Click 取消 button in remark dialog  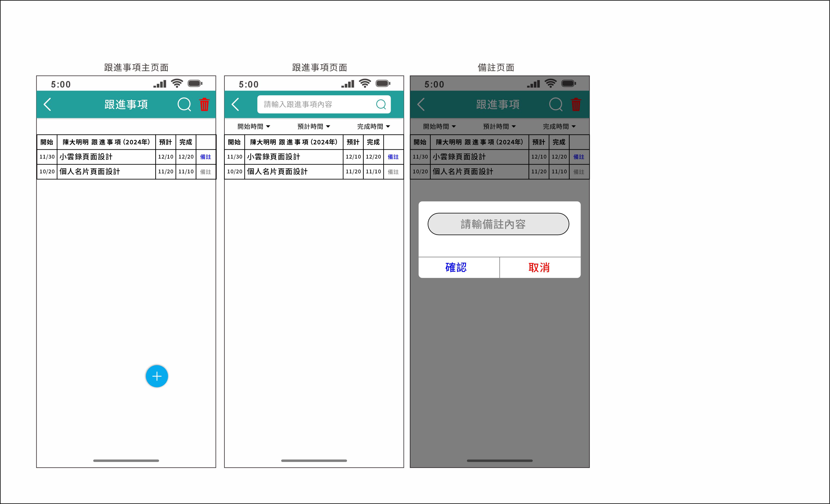pyautogui.click(x=539, y=267)
